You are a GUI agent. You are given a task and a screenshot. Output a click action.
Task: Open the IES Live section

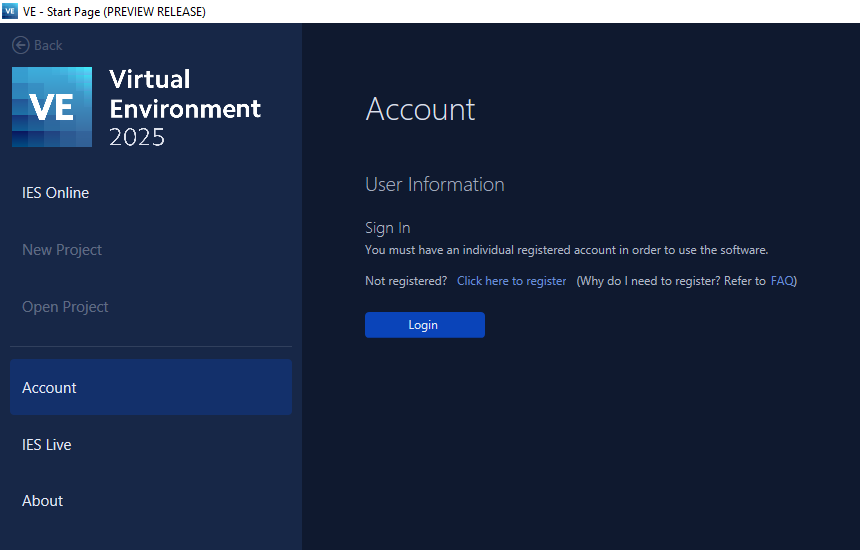47,445
